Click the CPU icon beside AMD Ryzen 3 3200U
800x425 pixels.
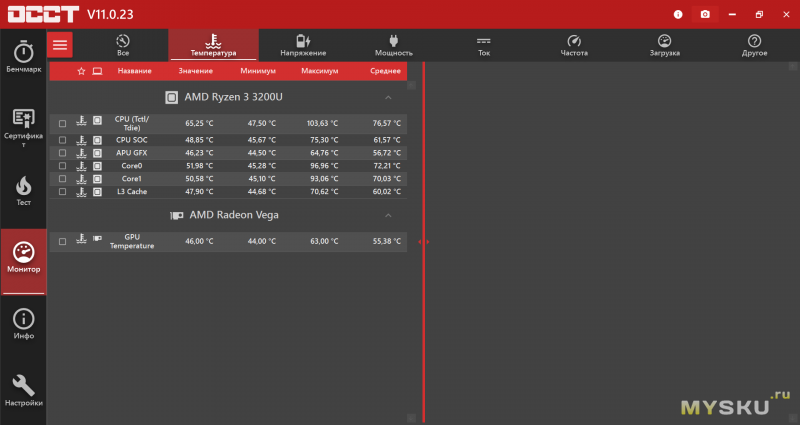[x=171, y=97]
